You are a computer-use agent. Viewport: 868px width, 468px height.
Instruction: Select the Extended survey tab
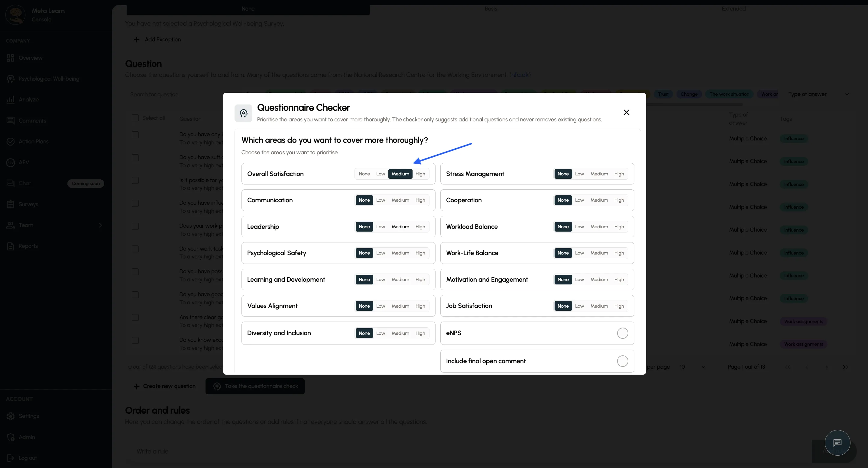734,9
